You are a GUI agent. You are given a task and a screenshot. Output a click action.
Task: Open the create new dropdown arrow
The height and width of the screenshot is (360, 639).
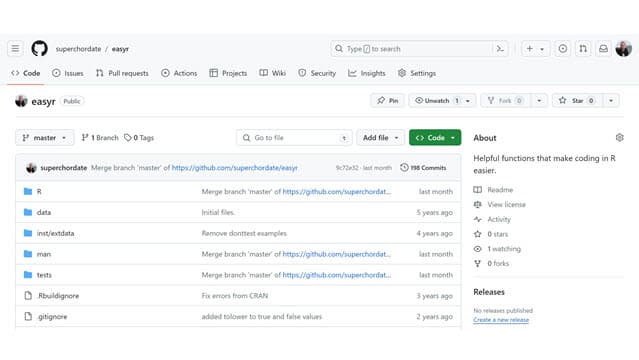click(x=542, y=49)
